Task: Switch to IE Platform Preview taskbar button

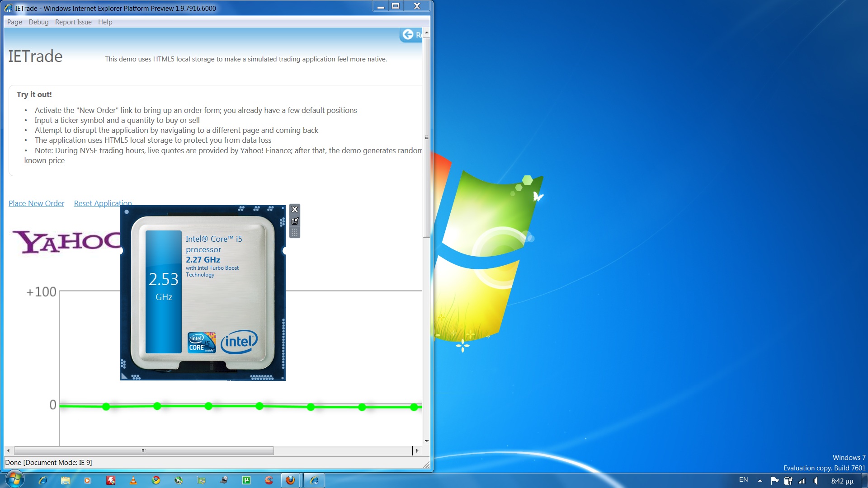Action: tap(314, 480)
